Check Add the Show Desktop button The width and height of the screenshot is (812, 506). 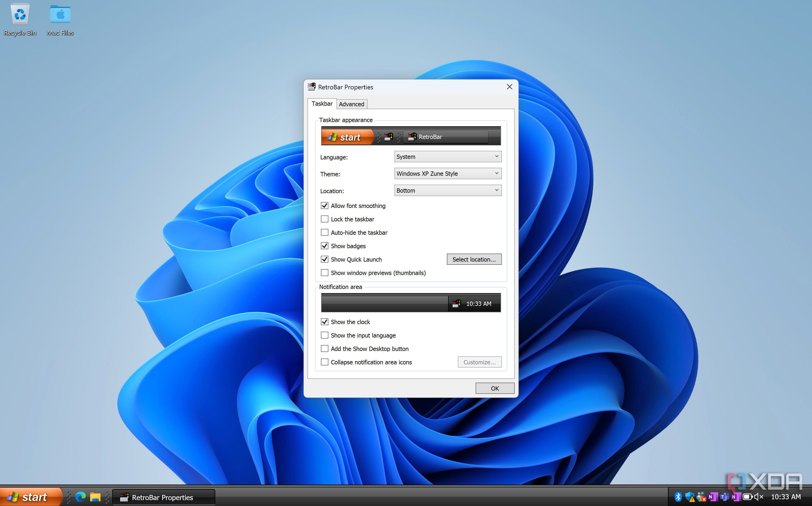[324, 349]
